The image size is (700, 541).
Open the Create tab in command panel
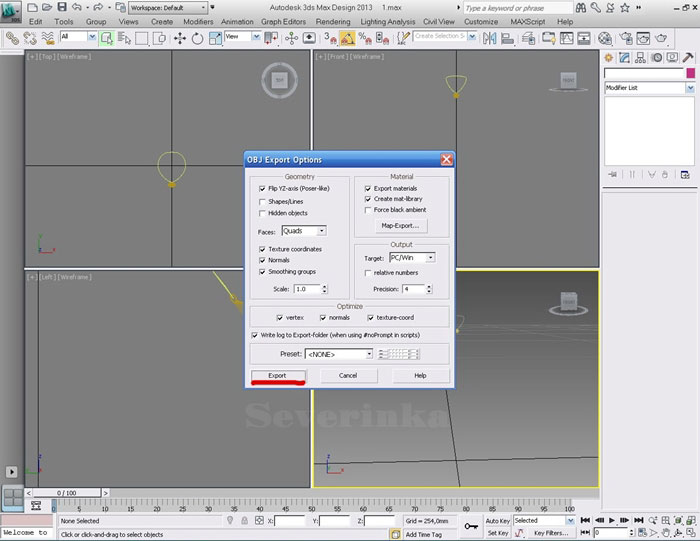tap(609, 57)
